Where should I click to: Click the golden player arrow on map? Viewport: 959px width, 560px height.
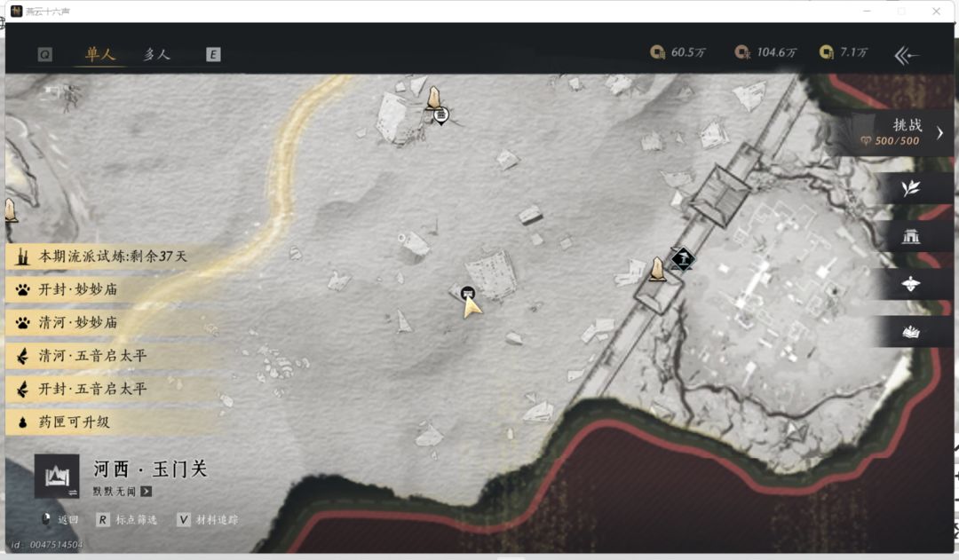coord(472,308)
